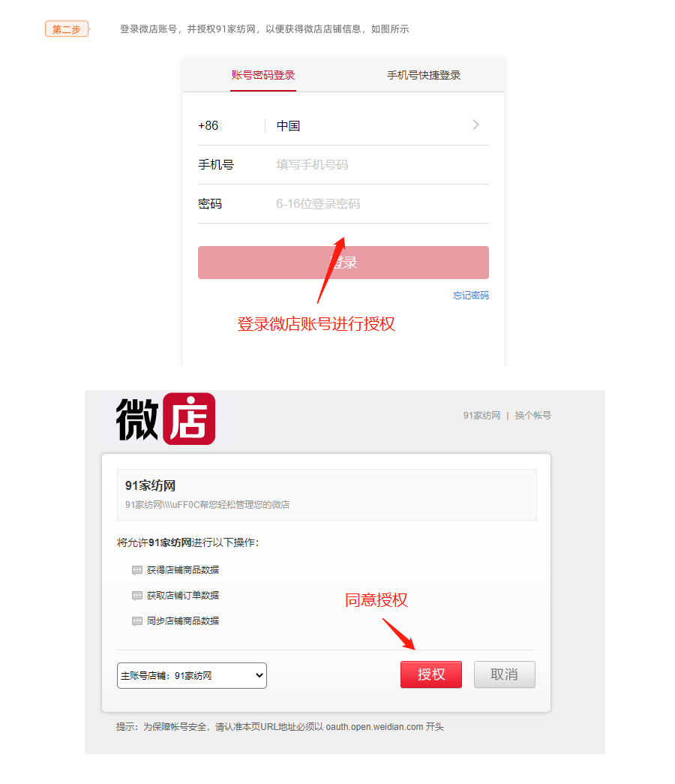675x784 pixels.
Task: Click the chat icon beside 同步店铺商品数据
Action: click(x=137, y=621)
